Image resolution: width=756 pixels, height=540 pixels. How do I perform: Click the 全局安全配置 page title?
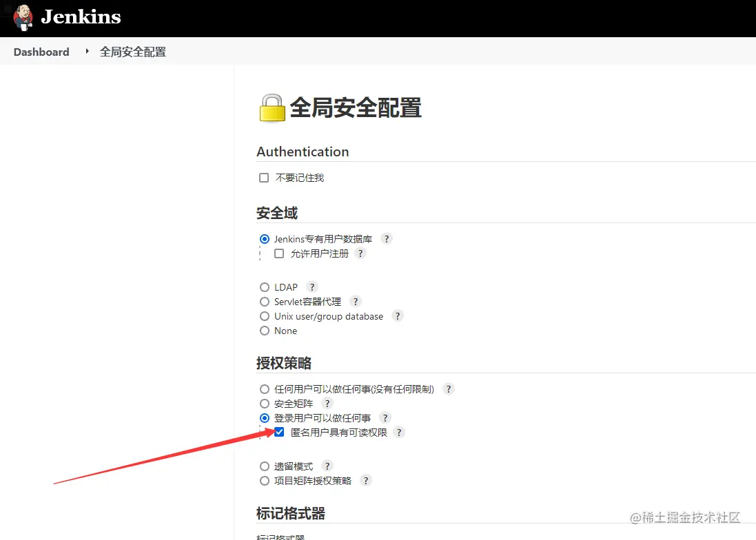[356, 107]
